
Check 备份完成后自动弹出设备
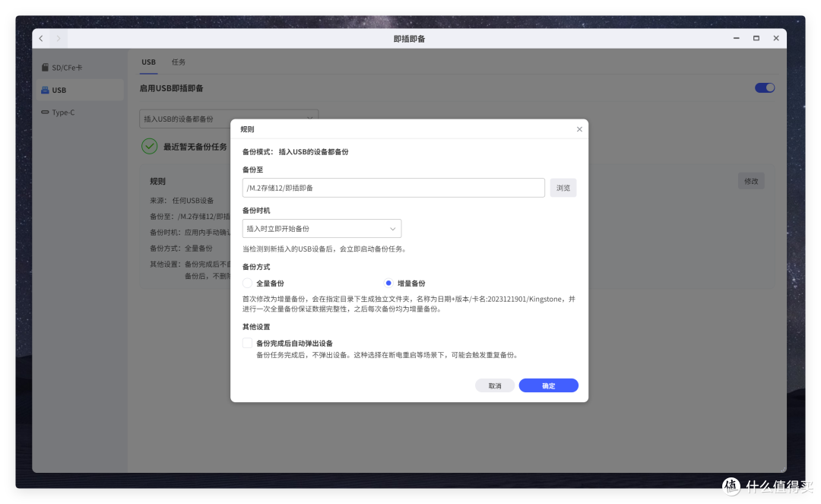coord(247,344)
